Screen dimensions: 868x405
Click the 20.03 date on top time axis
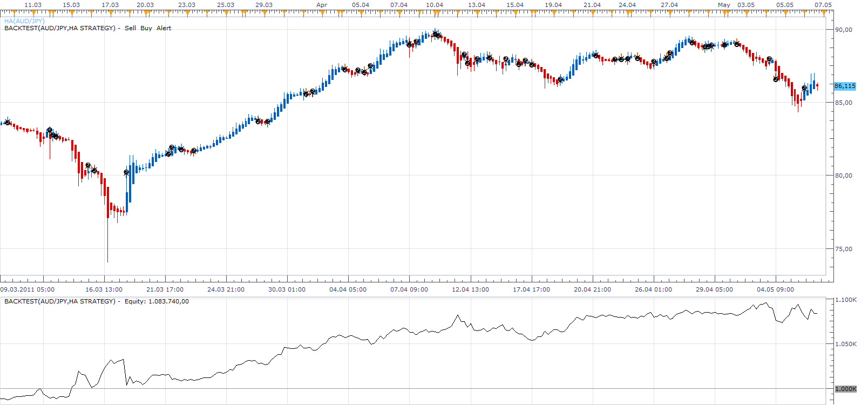click(x=145, y=5)
